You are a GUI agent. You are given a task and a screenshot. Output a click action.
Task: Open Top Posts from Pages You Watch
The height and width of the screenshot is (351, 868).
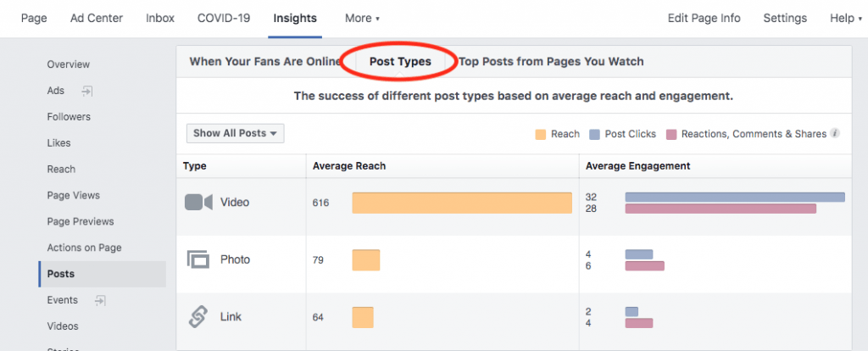(551, 61)
